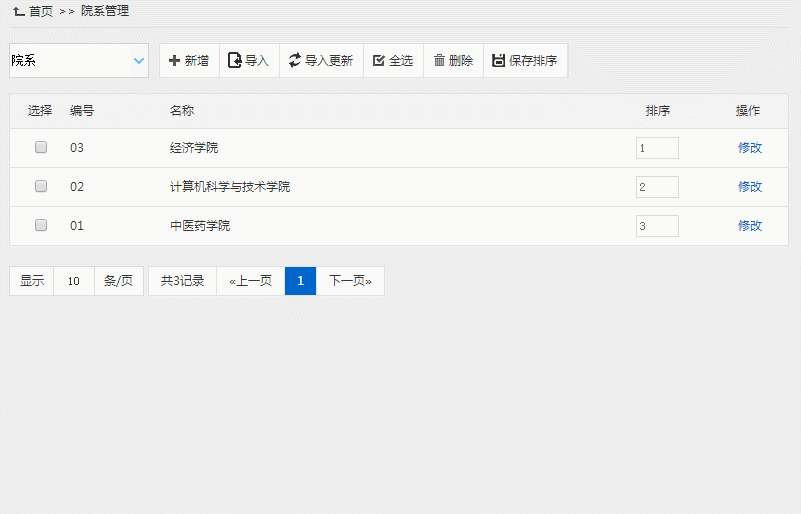The width and height of the screenshot is (801, 514).
Task: Focus the 排序 field for 经济学院
Action: [x=657, y=148]
